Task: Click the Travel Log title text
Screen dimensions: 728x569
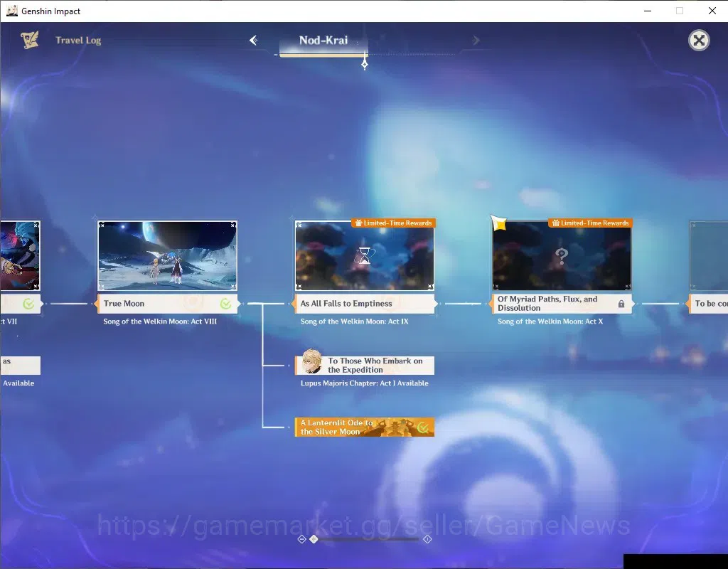Action: pyautogui.click(x=78, y=41)
